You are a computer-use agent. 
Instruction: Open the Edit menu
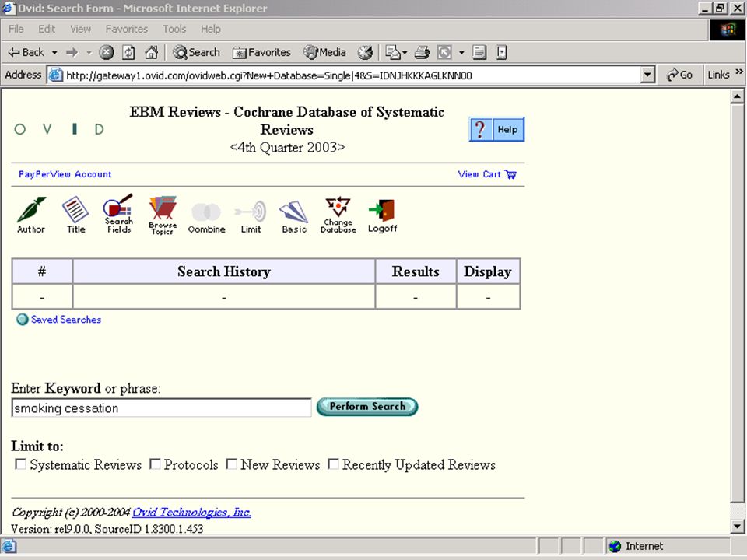click(47, 29)
